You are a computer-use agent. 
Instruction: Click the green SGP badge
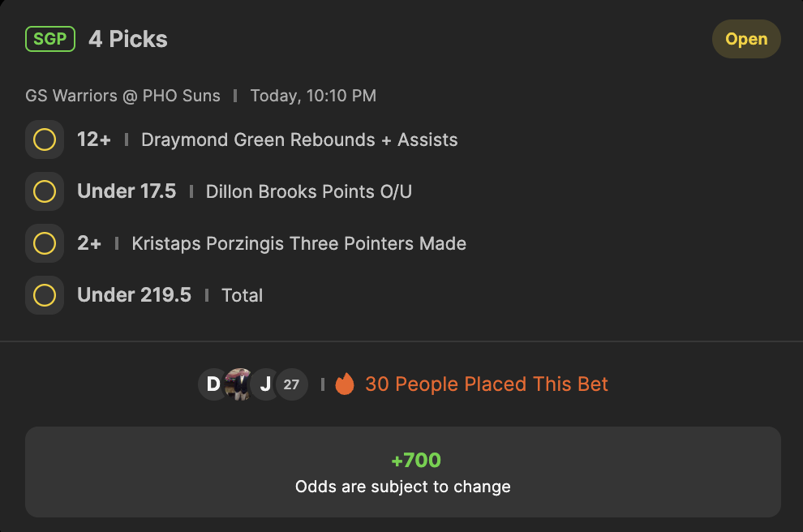tap(50, 39)
